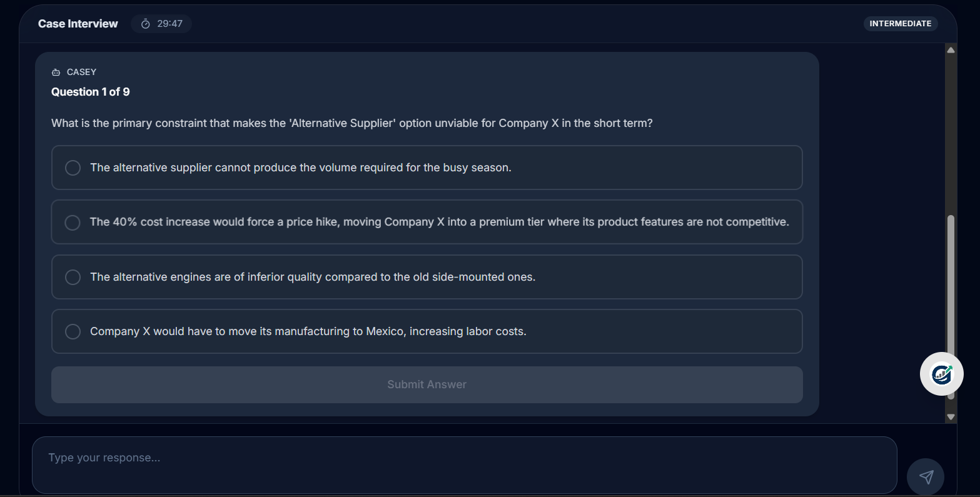Click the CASEY sender name label
Image resolution: width=980 pixels, height=497 pixels.
(81, 73)
